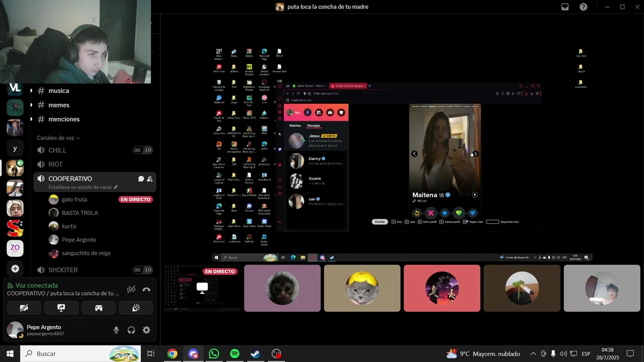Click Establece un estado de canal

83,187
